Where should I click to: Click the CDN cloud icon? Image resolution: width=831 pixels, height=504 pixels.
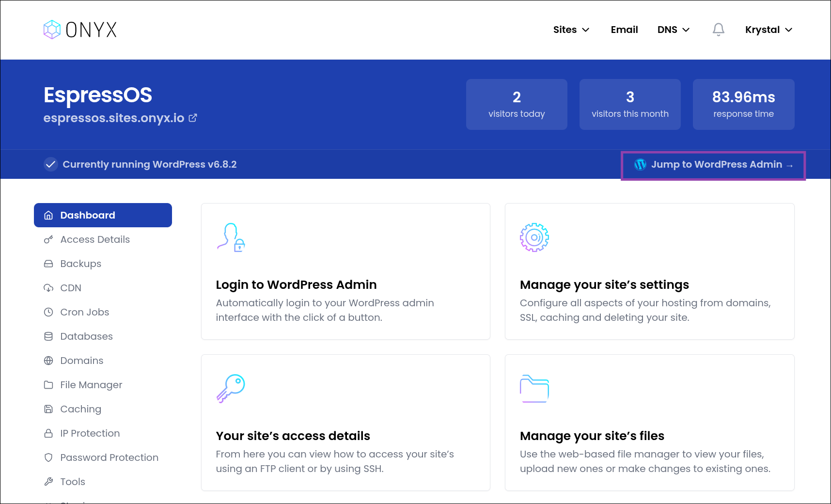(x=48, y=288)
